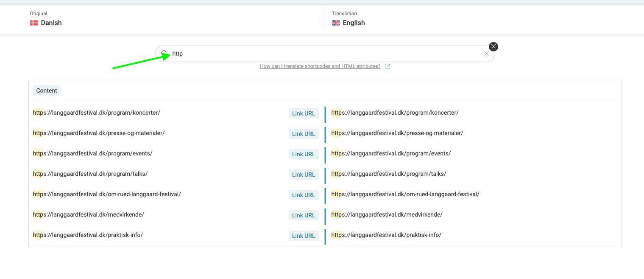The width and height of the screenshot is (644, 279).
Task: Edit English translation of program/talks URL
Action: [x=389, y=174]
